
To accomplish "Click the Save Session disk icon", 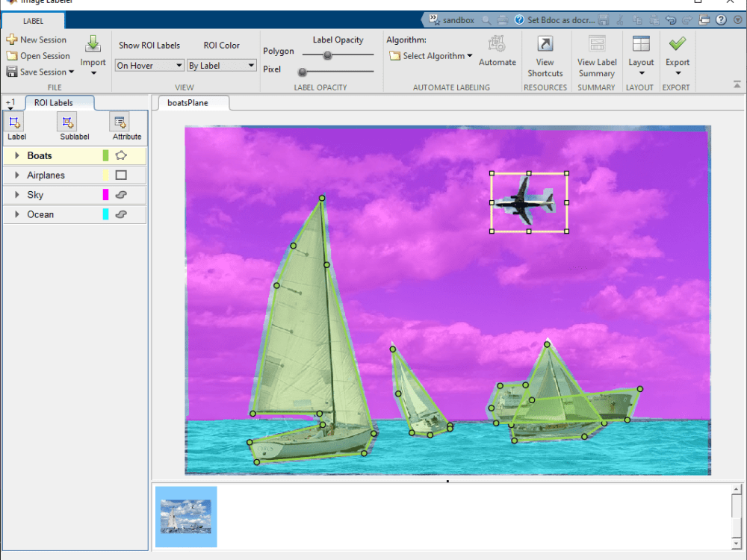I will (12, 72).
